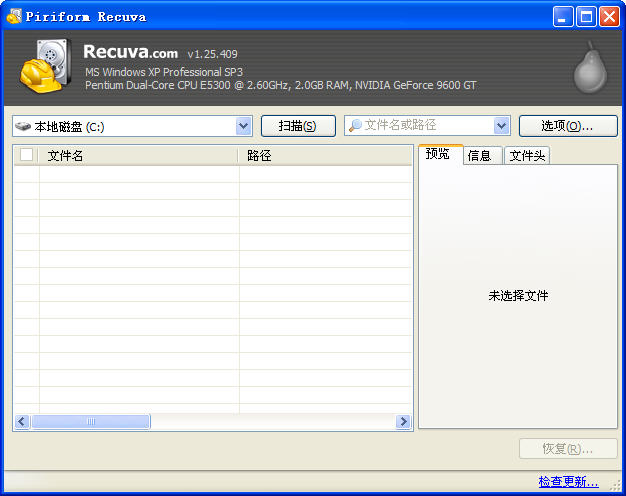Toggle the select-all checkbox in list header
Screen dimensions: 626x496
27,155
